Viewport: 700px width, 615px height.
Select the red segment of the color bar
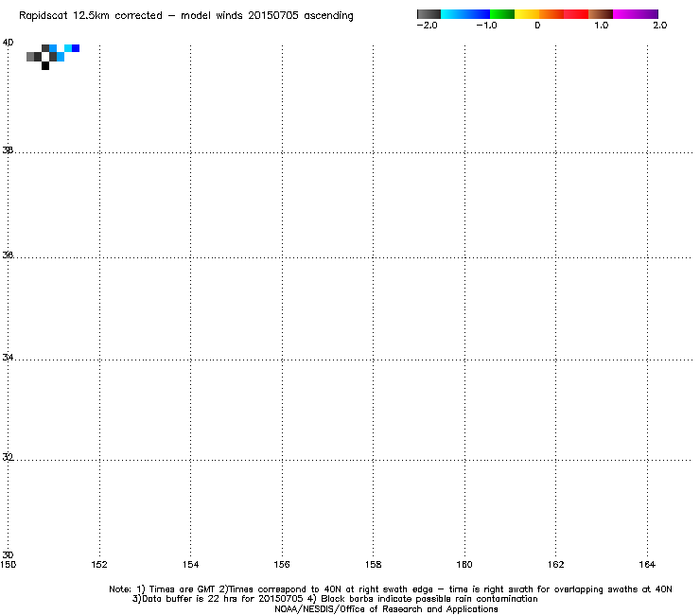576,14
